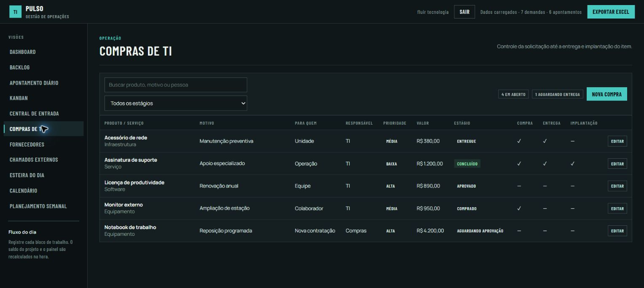Click the 4 em aberto filter badge
The width and height of the screenshot is (644, 288).
pyautogui.click(x=513, y=94)
